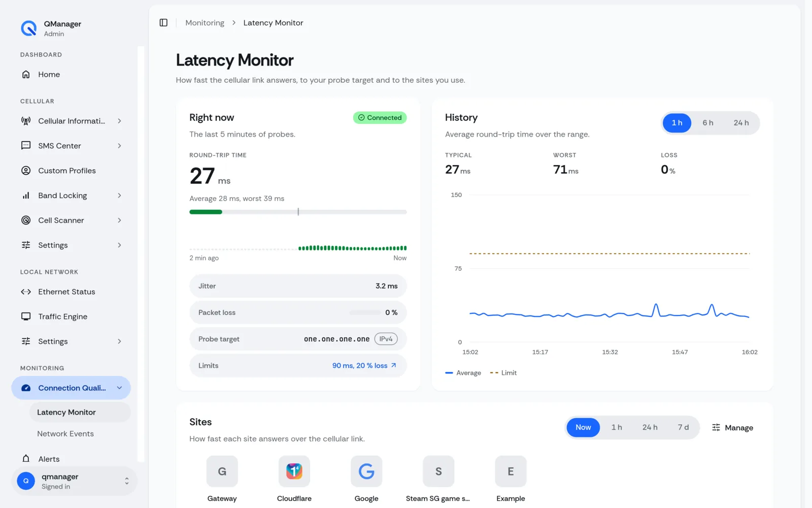Viewport: 812px width, 508px height.
Task: Select the Now Sites range
Action: coord(583,428)
